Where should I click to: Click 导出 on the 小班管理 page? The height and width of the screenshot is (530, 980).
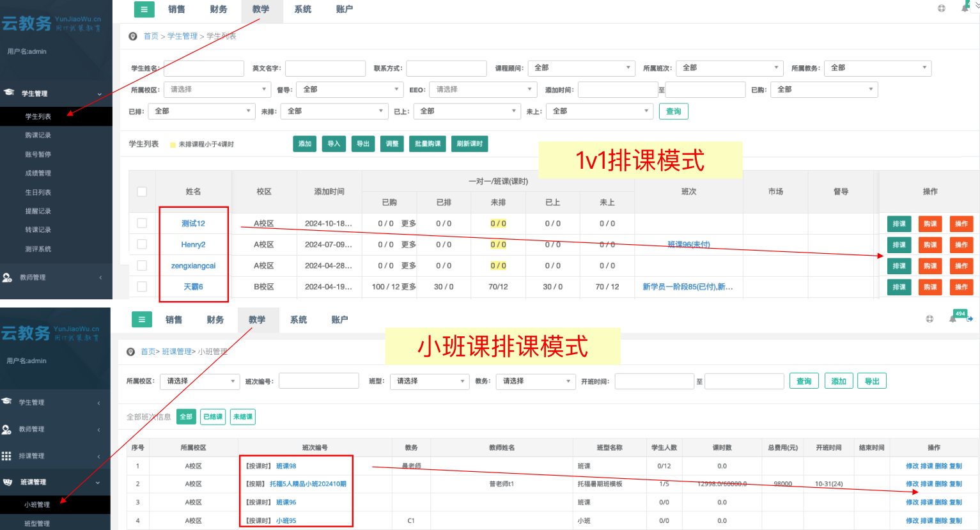click(x=872, y=381)
